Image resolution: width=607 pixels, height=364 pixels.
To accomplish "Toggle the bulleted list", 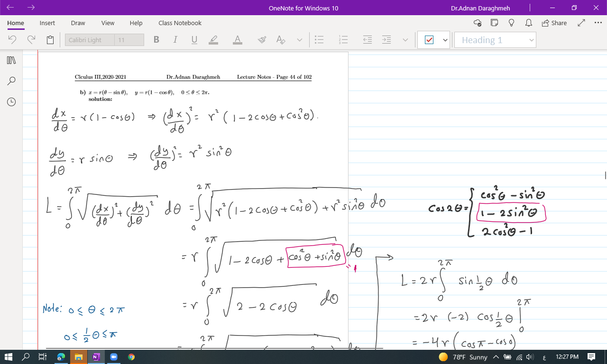I will tap(319, 40).
